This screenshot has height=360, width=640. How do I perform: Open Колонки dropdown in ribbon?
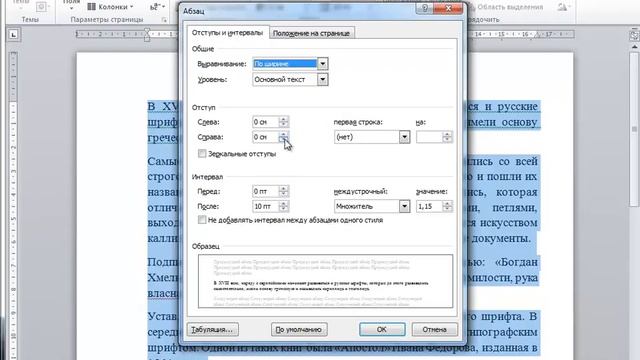point(111,7)
